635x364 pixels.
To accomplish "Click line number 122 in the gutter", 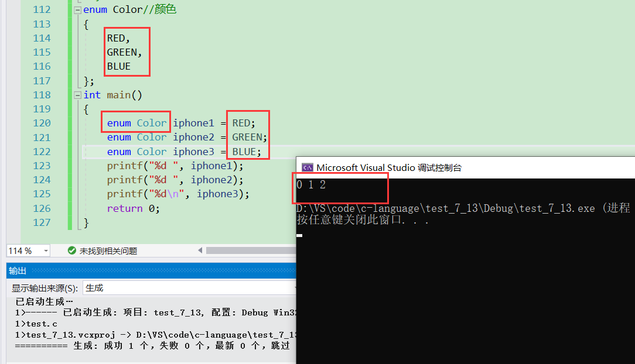I will pyautogui.click(x=42, y=152).
